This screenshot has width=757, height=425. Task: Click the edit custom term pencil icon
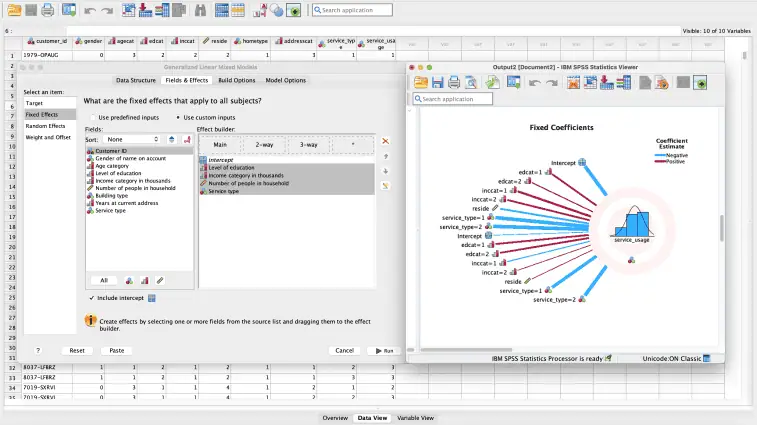(385, 186)
